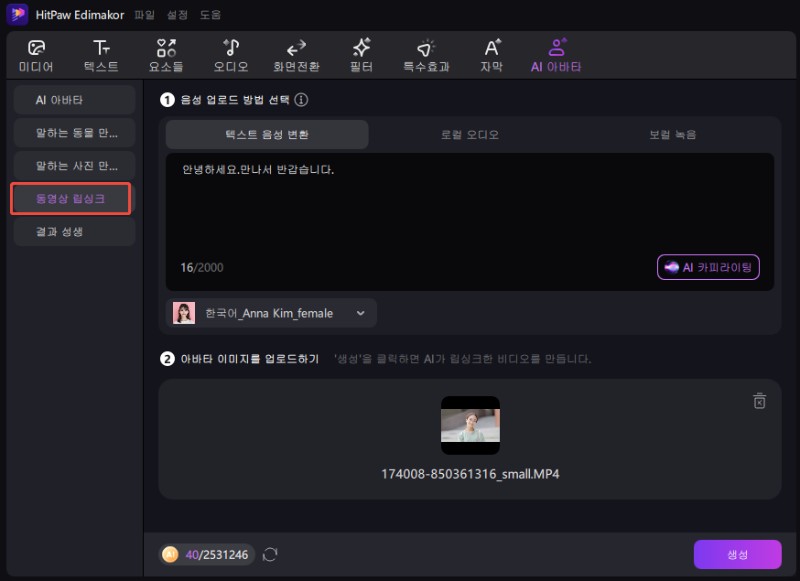Viewport: 800px width, 581px height.
Task: Click the uploaded video thumbnail
Action: click(x=470, y=425)
